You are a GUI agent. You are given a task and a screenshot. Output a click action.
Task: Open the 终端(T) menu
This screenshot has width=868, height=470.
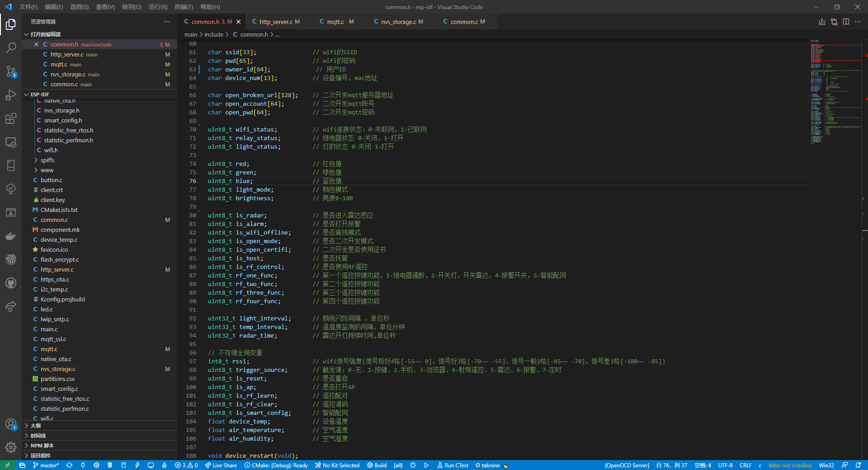point(184,7)
